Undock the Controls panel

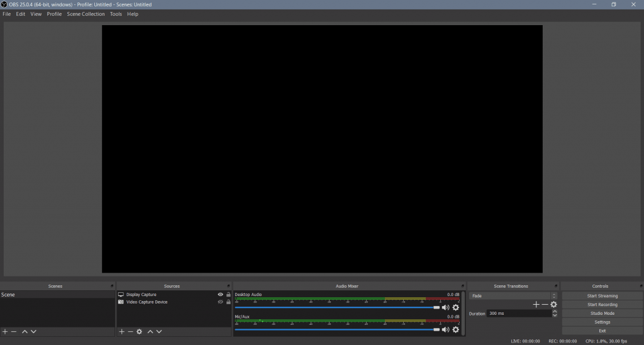641,286
